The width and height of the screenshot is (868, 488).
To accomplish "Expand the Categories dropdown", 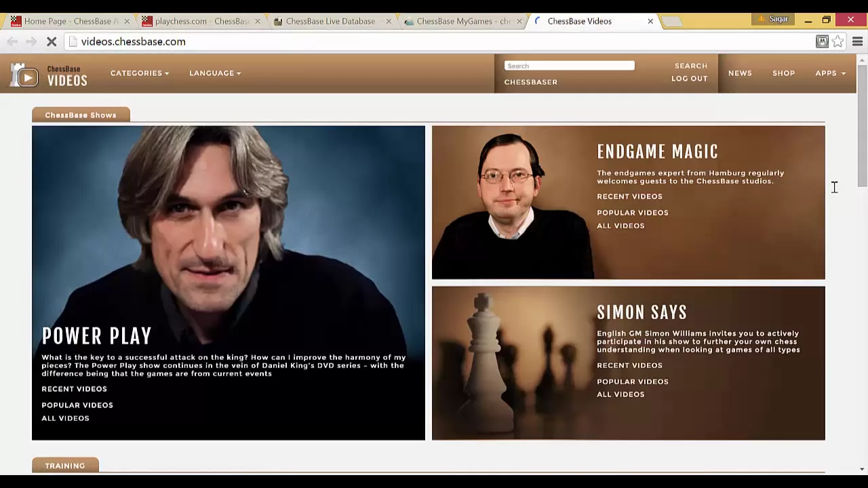I will coord(140,73).
